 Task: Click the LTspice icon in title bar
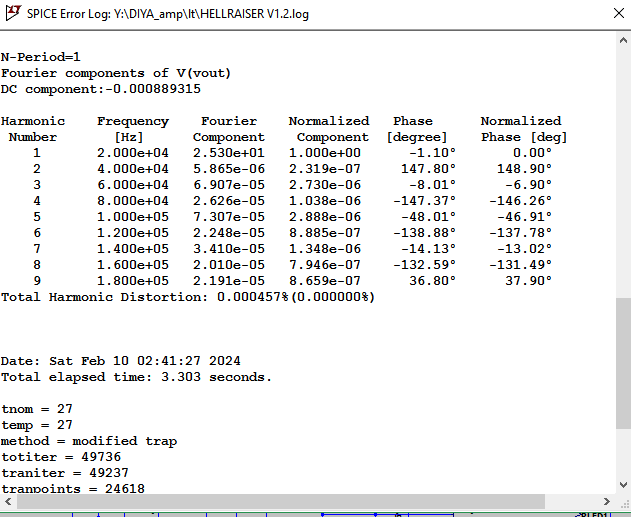click(x=13, y=13)
